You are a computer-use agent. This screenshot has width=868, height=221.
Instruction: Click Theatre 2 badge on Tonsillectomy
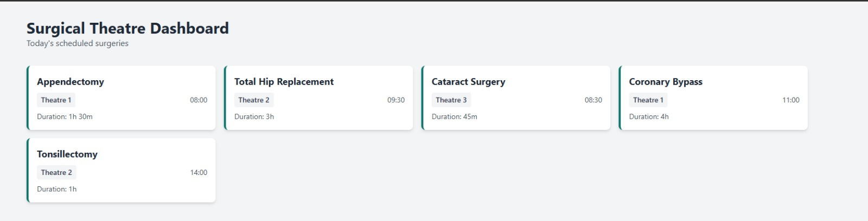click(x=56, y=173)
